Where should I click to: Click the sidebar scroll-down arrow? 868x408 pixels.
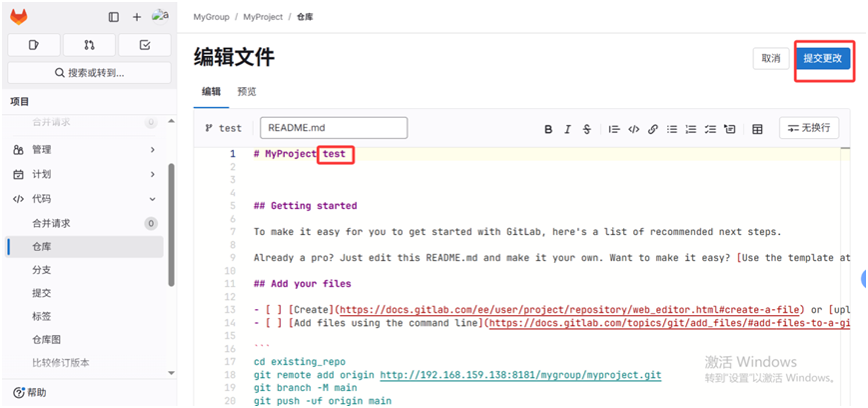[x=171, y=373]
